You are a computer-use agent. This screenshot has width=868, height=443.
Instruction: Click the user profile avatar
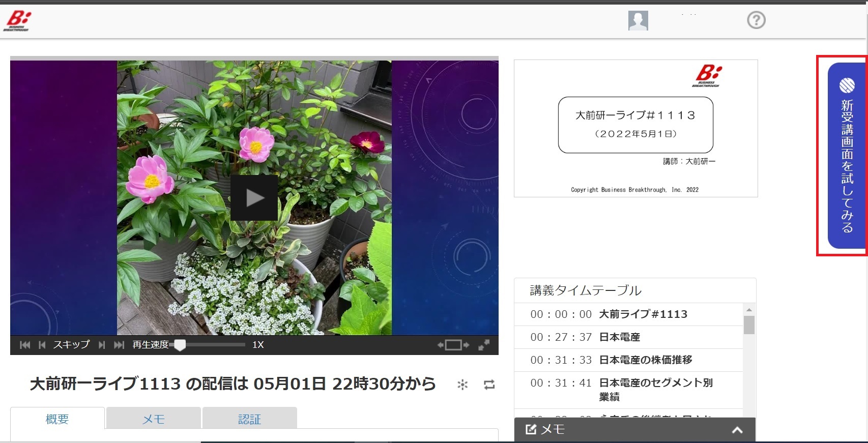pos(638,20)
